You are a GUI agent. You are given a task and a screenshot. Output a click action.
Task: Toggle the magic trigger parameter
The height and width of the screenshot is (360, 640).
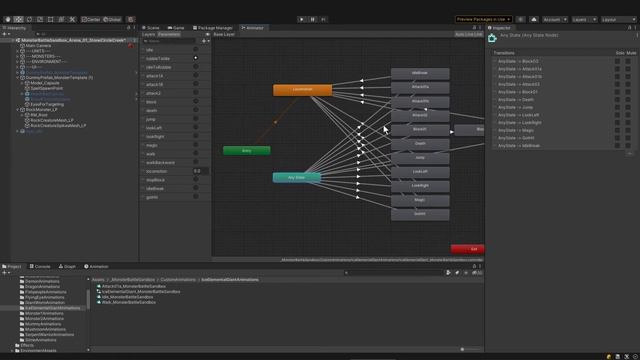tap(196, 145)
